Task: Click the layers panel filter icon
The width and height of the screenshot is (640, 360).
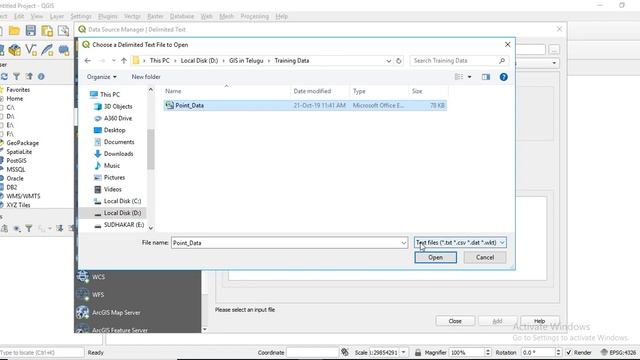Action: 29,229
